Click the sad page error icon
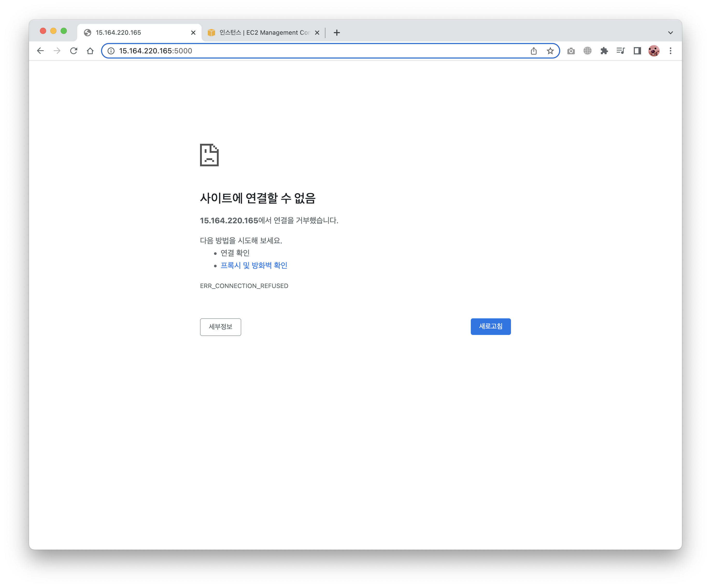The image size is (711, 588). tap(209, 155)
